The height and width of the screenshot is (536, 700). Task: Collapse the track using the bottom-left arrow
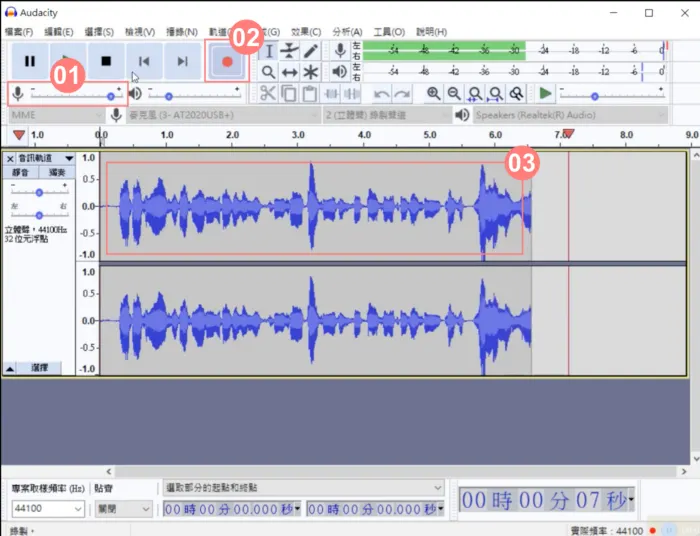[x=10, y=369]
